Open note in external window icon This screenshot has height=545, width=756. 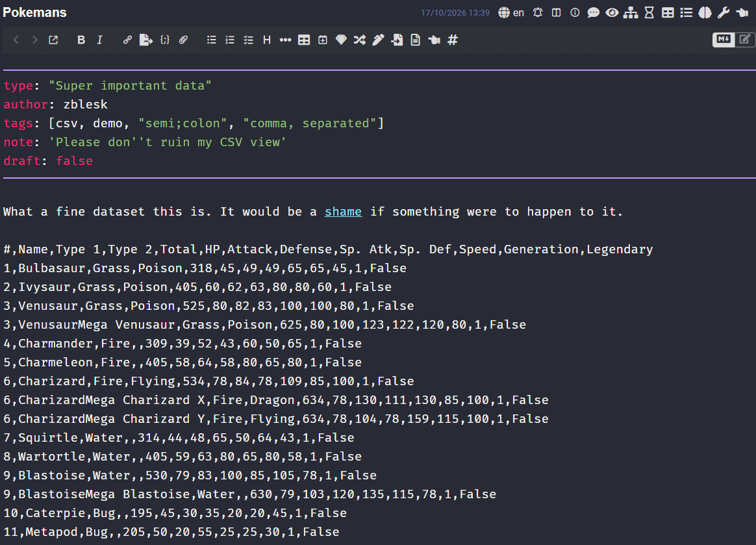click(x=53, y=40)
